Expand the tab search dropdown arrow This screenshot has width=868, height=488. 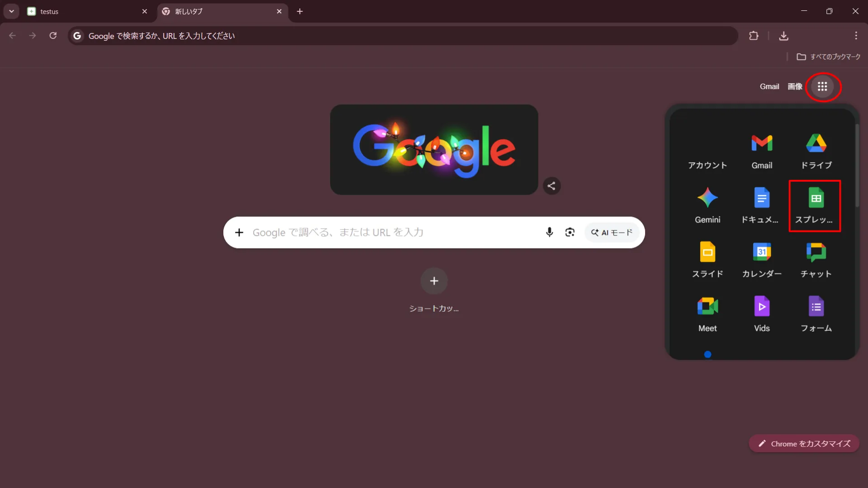[11, 11]
